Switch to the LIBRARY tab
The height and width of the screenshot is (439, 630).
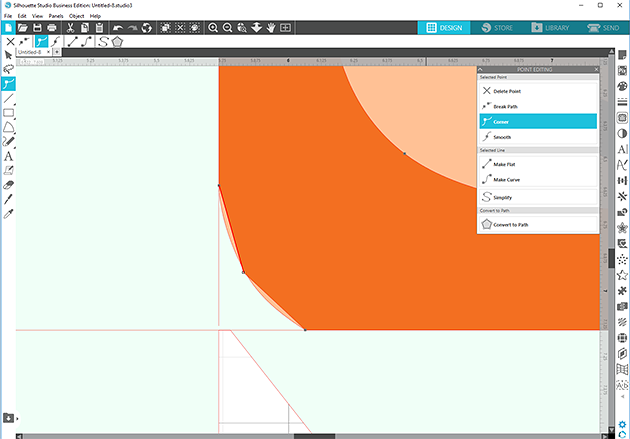tap(550, 28)
